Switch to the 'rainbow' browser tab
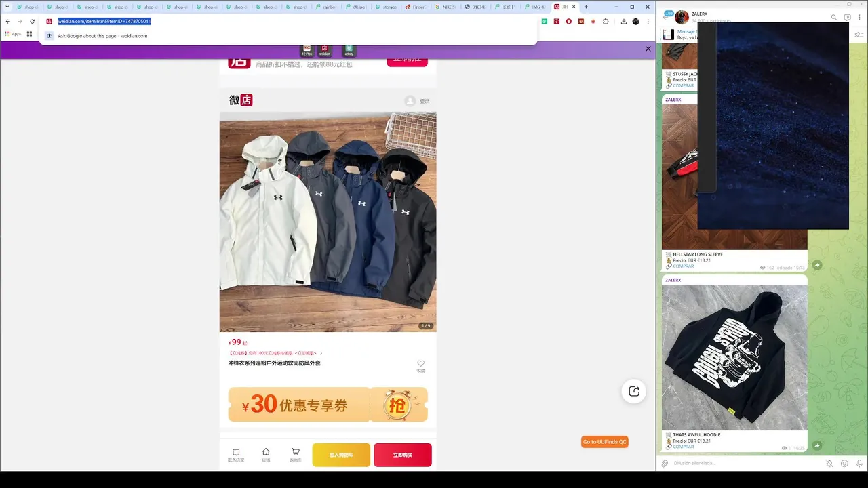 click(x=326, y=7)
